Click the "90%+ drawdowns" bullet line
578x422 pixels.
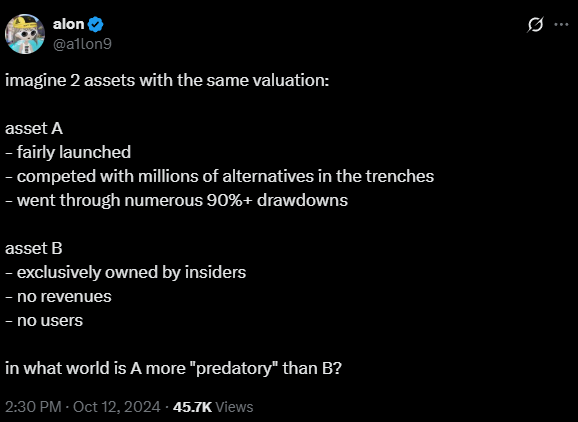[177, 200]
